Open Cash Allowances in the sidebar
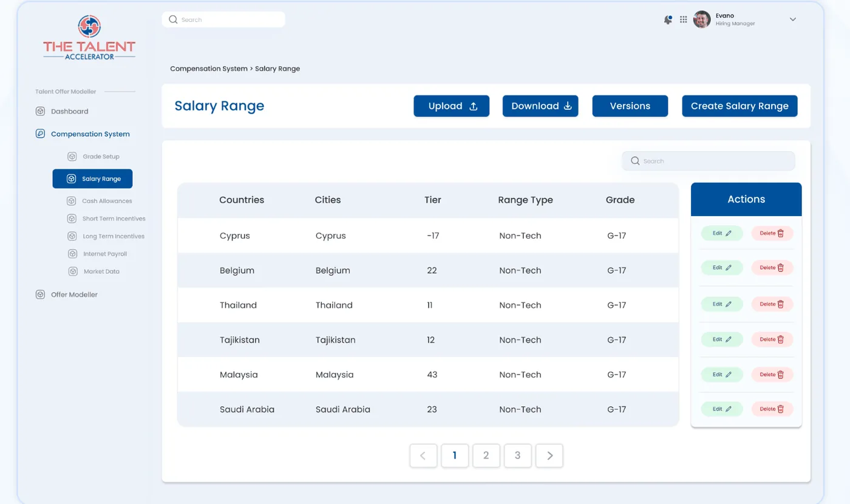The width and height of the screenshot is (850, 504). [100, 201]
